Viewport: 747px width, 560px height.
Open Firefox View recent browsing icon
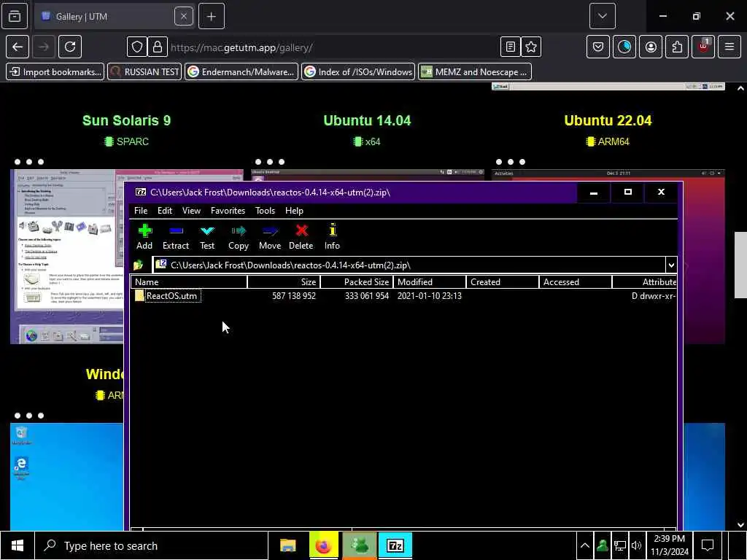(15, 16)
